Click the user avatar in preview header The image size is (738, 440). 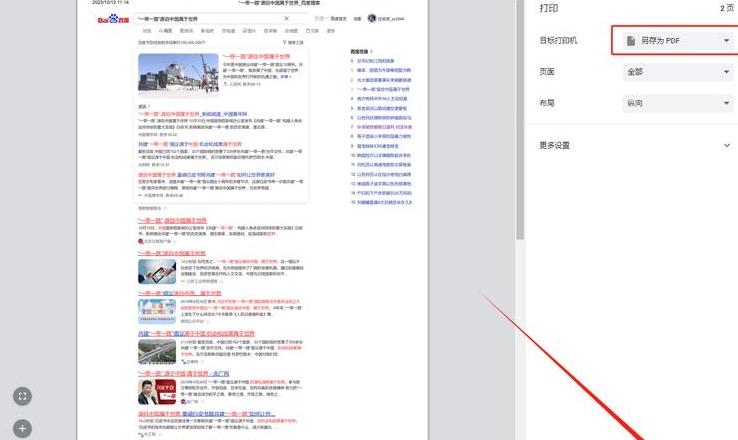tap(372, 18)
